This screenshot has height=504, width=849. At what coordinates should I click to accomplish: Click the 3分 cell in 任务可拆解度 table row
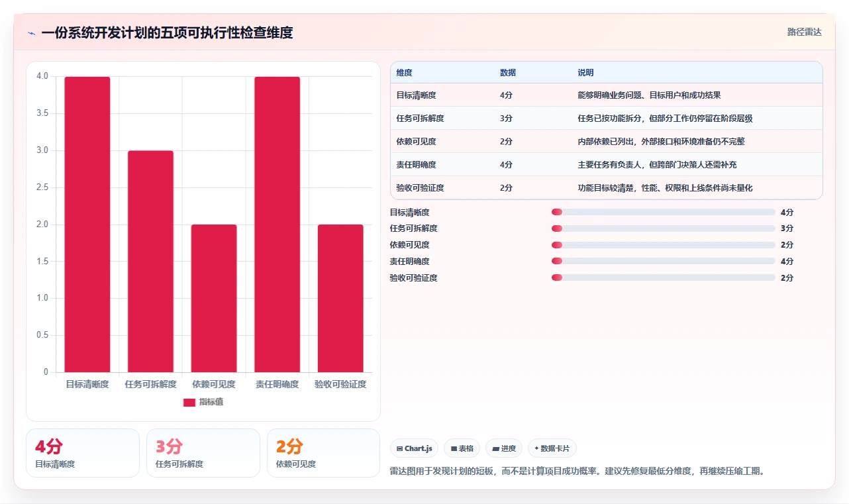pyautogui.click(x=506, y=119)
